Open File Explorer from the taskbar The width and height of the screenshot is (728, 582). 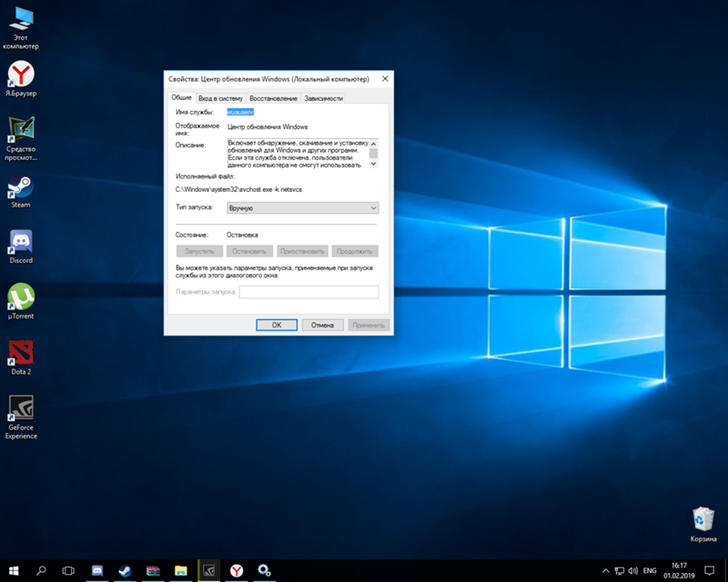click(x=180, y=570)
